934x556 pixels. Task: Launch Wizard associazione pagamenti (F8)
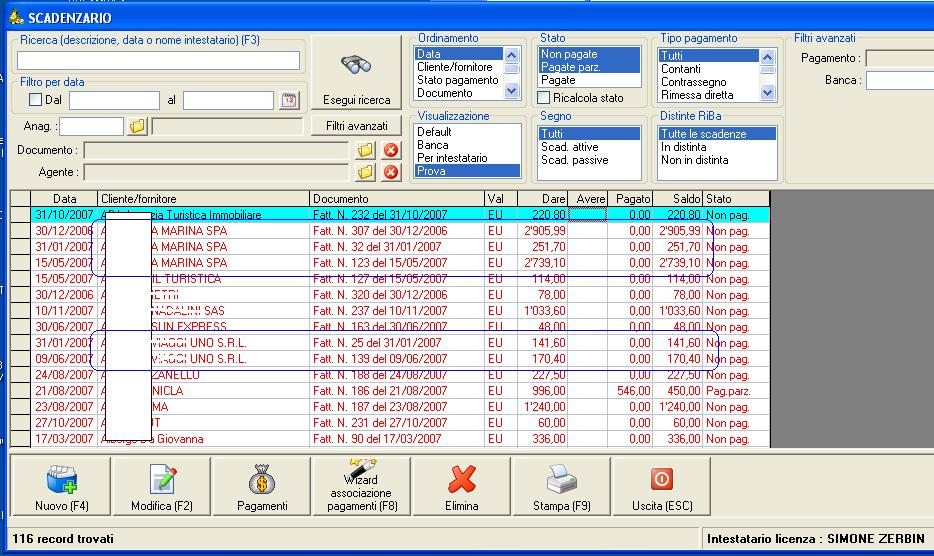click(362, 486)
